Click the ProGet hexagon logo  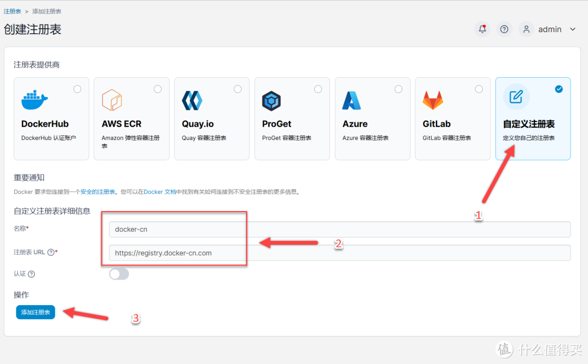coord(272,101)
